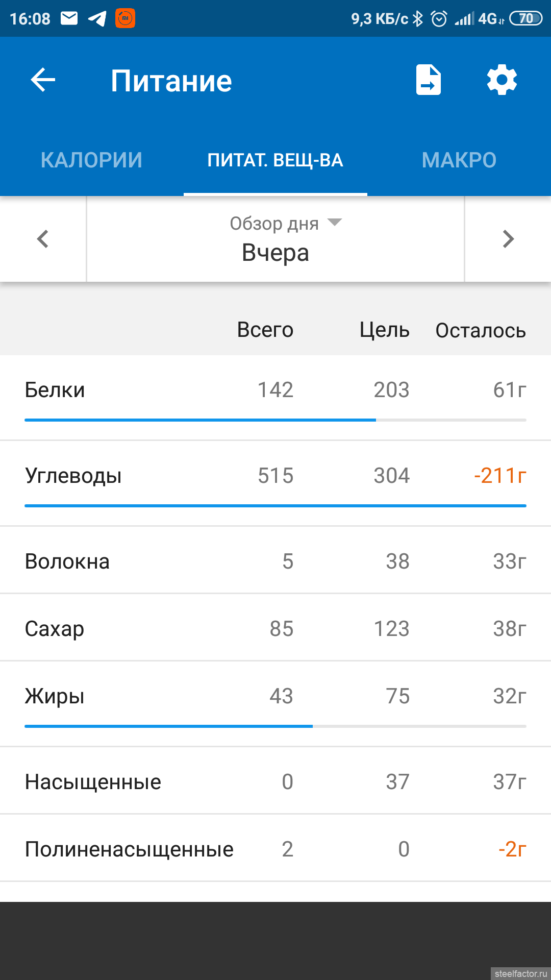Viewport: 551px width, 980px height.
Task: Tap the orange Mi notification icon
Action: (x=125, y=19)
